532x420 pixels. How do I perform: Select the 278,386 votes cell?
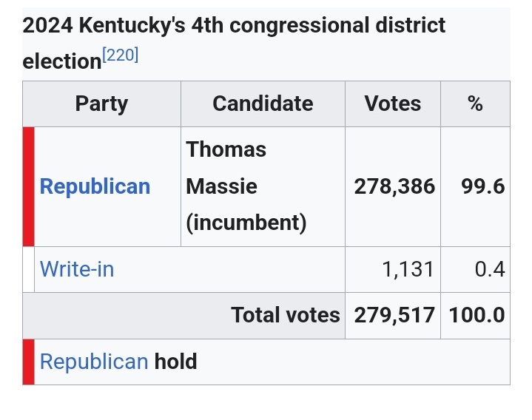coord(393,187)
